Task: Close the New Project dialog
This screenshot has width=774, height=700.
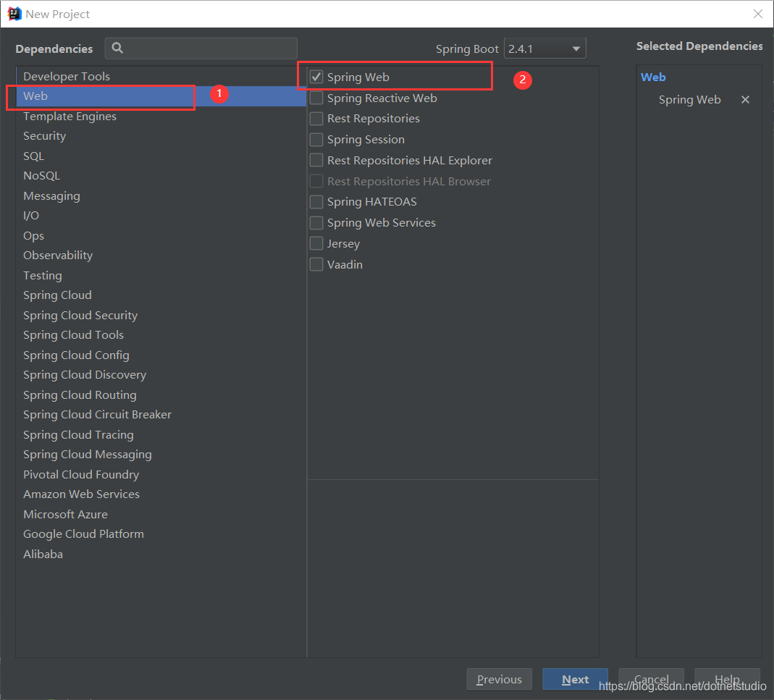Action: 758,14
